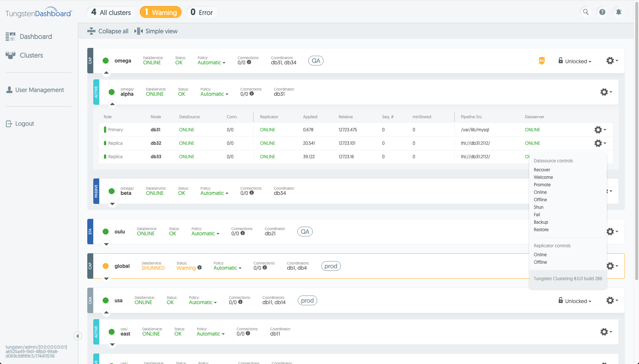Click the help question mark icon

coord(602,12)
